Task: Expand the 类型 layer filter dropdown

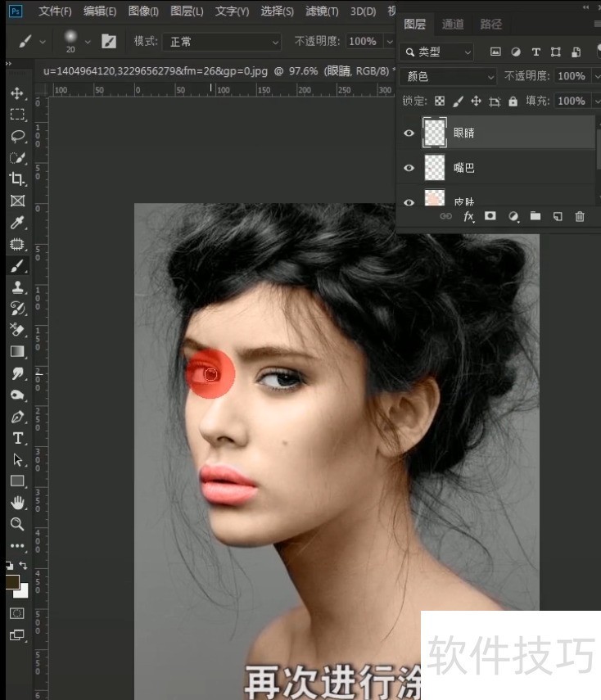Action: (437, 52)
